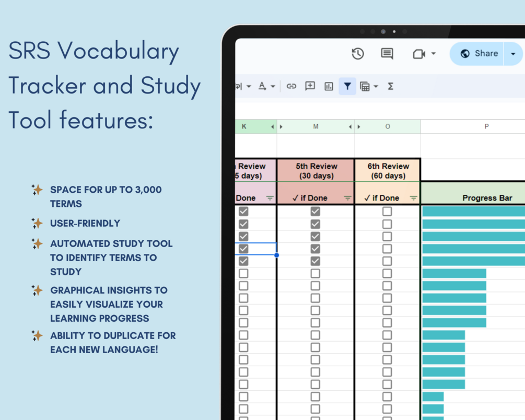This screenshot has height=420, width=525.
Task: Open version history clock icon
Action: coord(358,54)
